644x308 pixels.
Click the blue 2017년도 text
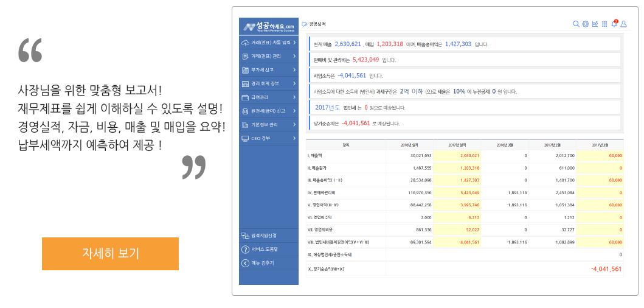pos(328,107)
